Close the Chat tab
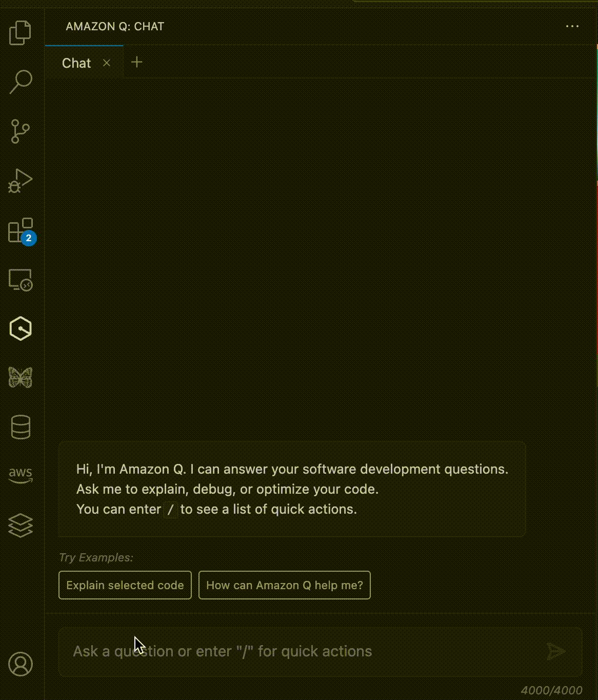The height and width of the screenshot is (700, 598). pyautogui.click(x=107, y=63)
